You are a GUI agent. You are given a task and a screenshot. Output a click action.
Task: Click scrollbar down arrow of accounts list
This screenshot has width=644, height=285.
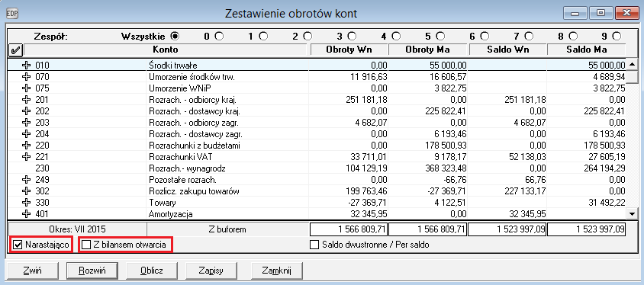coord(632,213)
